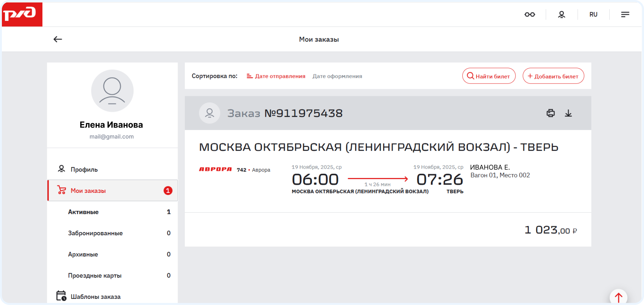Sort orders by Дате оформления
This screenshot has height=305, width=644.
point(337,76)
